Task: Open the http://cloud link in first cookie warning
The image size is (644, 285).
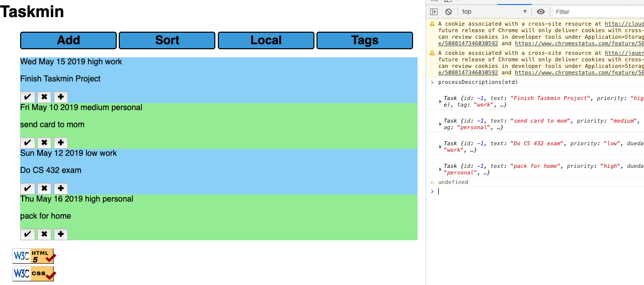Action: [x=624, y=24]
